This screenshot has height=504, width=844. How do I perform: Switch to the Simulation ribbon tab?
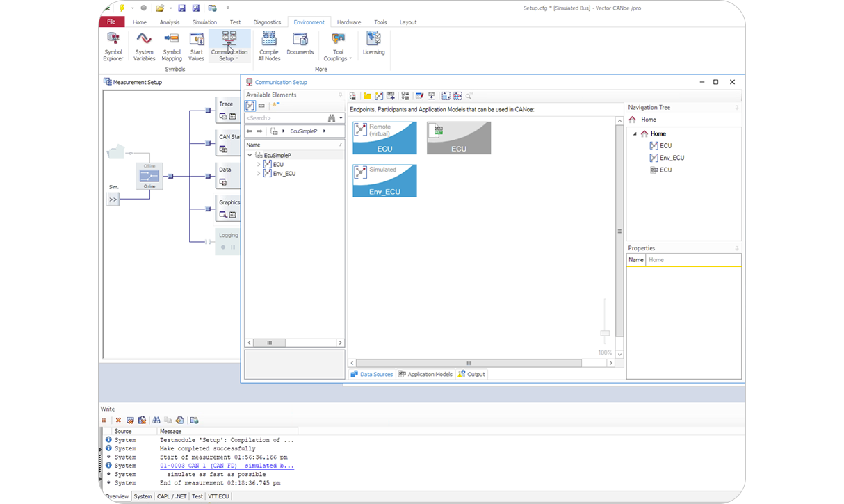pos(204,22)
